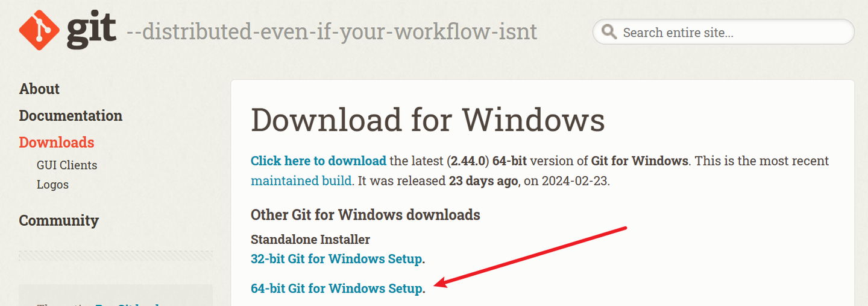
Task: Follow the "maintained build" link
Action: 301,180
